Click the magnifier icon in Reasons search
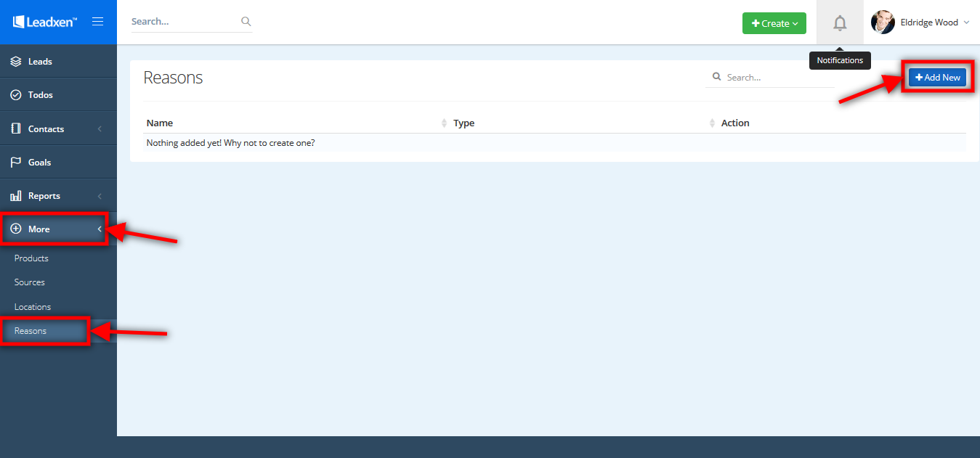980x458 pixels. [717, 77]
